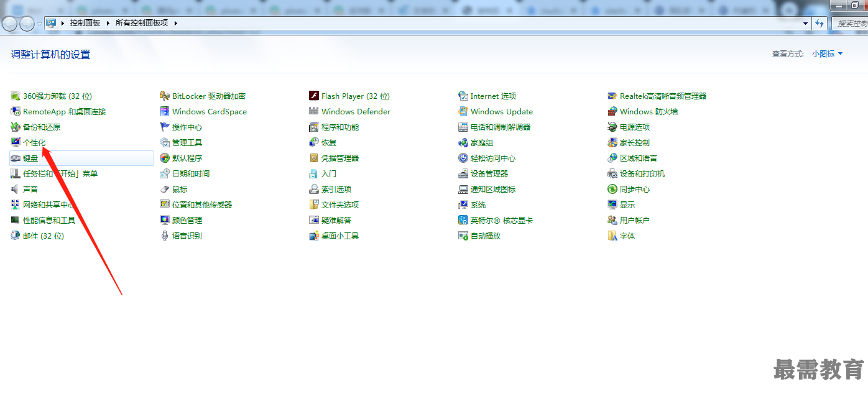Open the 管理工具 link
Image resolution: width=868 pixels, height=394 pixels.
click(187, 142)
